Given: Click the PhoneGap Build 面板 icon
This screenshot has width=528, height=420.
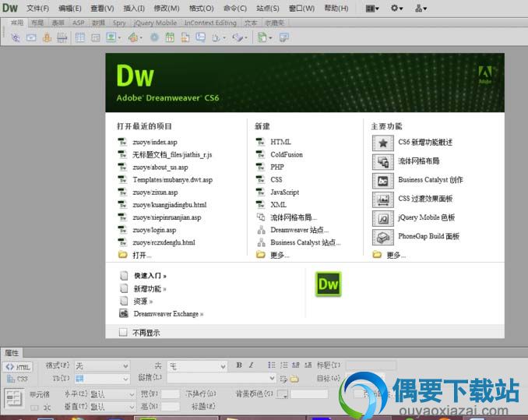Looking at the screenshot, I should [x=383, y=237].
